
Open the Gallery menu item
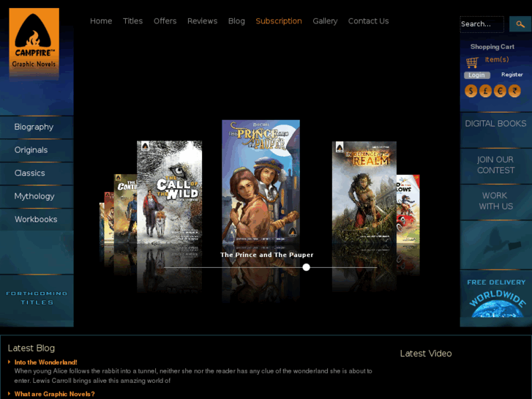tap(325, 21)
